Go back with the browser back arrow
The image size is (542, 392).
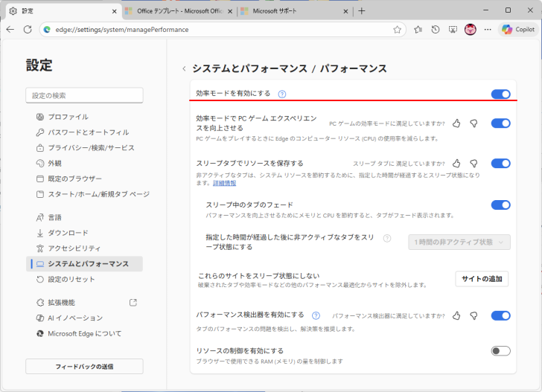coord(10,30)
